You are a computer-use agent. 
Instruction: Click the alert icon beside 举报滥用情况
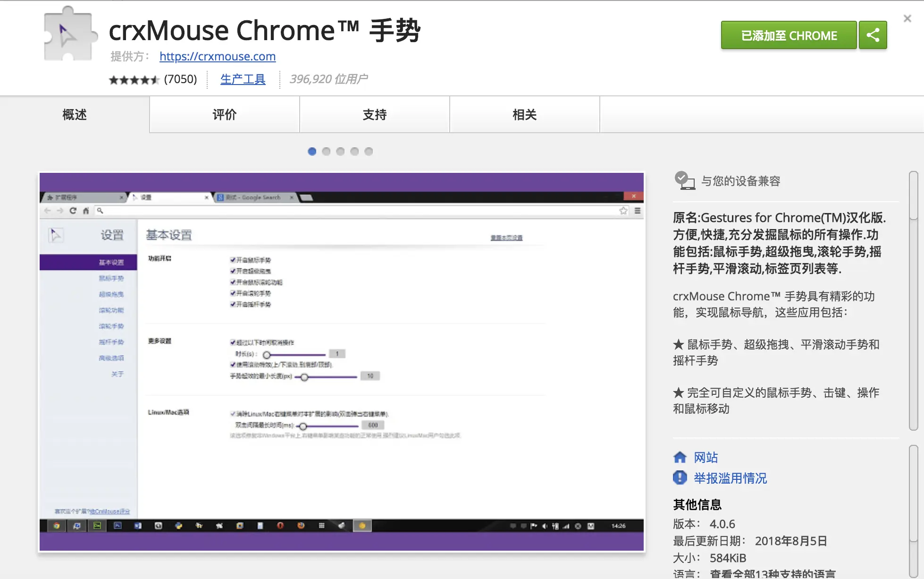(x=680, y=478)
